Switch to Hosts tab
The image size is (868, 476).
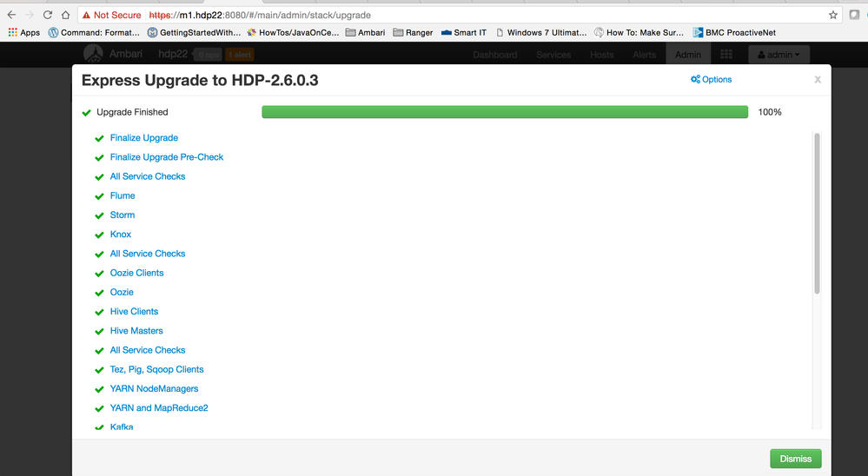(x=601, y=54)
